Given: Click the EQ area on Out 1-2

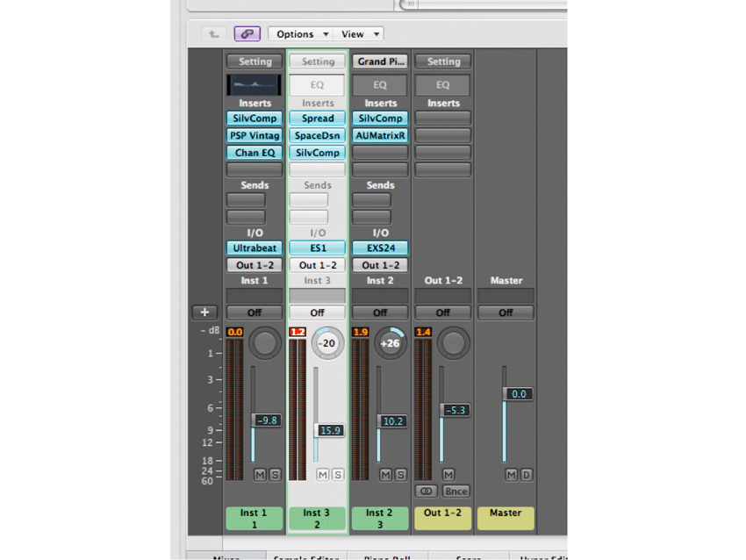Looking at the screenshot, I should click(x=443, y=85).
